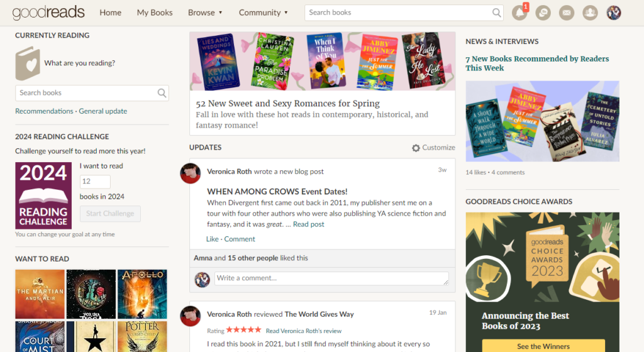Open the friends icon in header
This screenshot has width=644, height=352.
click(590, 13)
